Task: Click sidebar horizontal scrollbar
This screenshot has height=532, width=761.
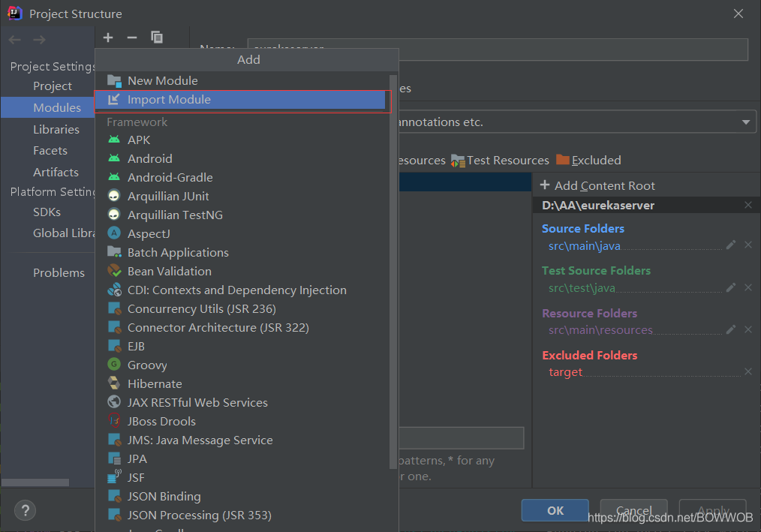Action: point(35,482)
